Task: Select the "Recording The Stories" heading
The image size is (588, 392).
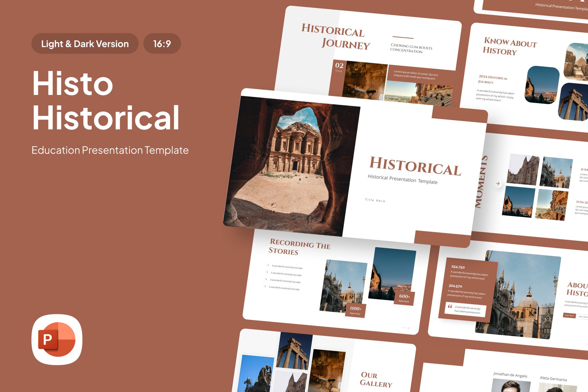Action: pos(299,247)
